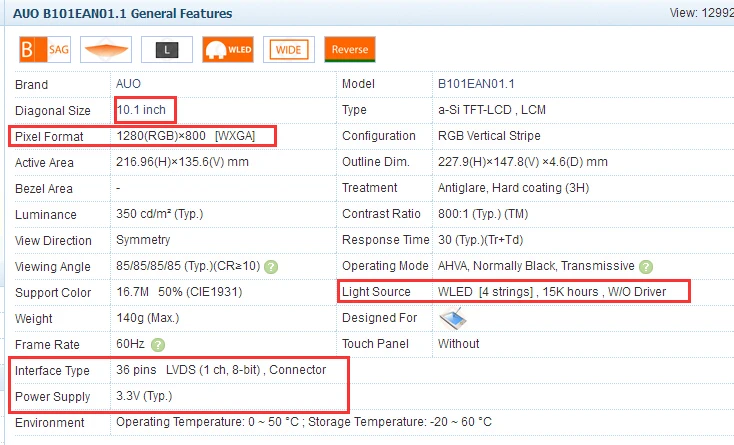
Task: Select the 30 (Typ.)(Tr+Td) response time value
Action: click(480, 240)
